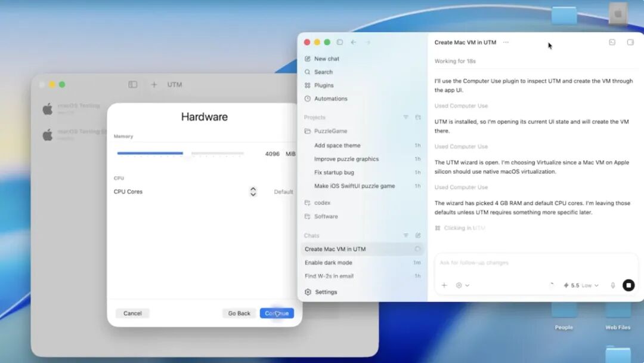644x363 pixels.
Task: Open the terminal panel icon in chat header
Action: pyautogui.click(x=612, y=42)
